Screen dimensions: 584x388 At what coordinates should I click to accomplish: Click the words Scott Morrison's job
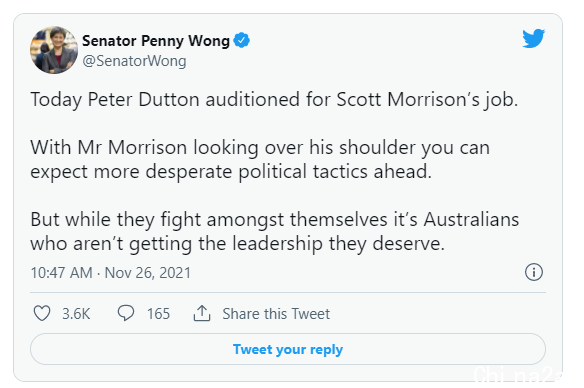click(427, 100)
